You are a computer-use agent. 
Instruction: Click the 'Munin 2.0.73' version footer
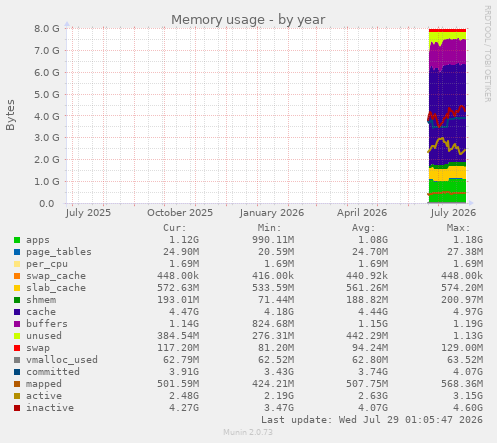[x=248, y=432]
